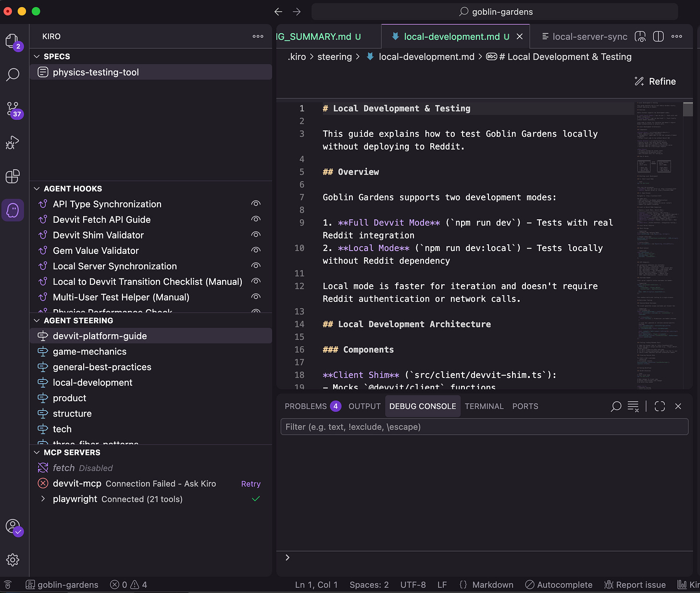Close the local-development.md tab

[x=520, y=37]
